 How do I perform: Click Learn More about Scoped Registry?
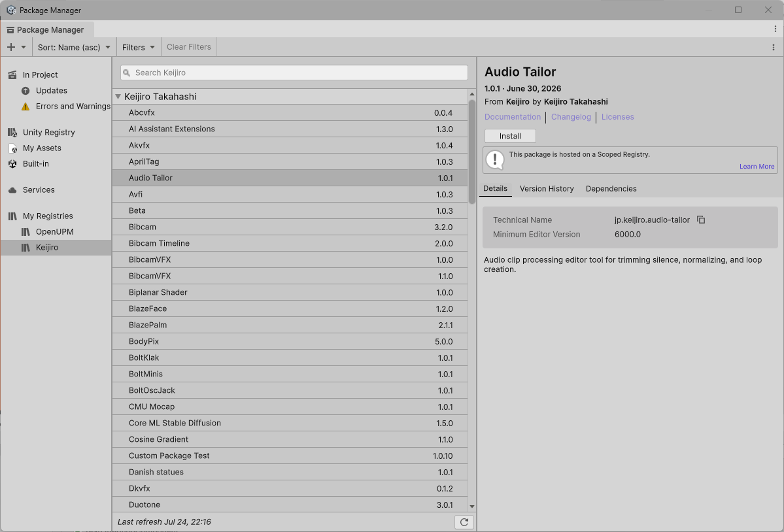(x=757, y=167)
